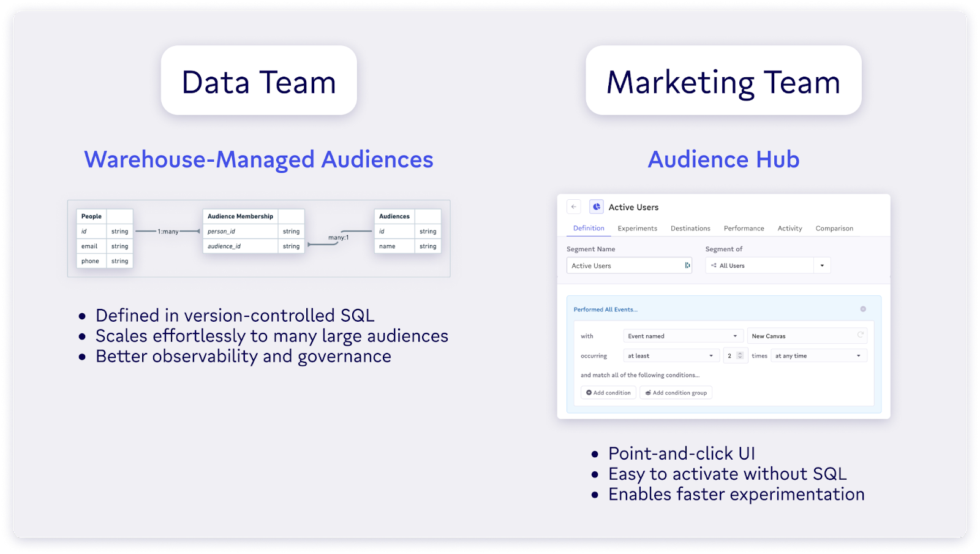Switch to the Activity tab

[x=790, y=229]
